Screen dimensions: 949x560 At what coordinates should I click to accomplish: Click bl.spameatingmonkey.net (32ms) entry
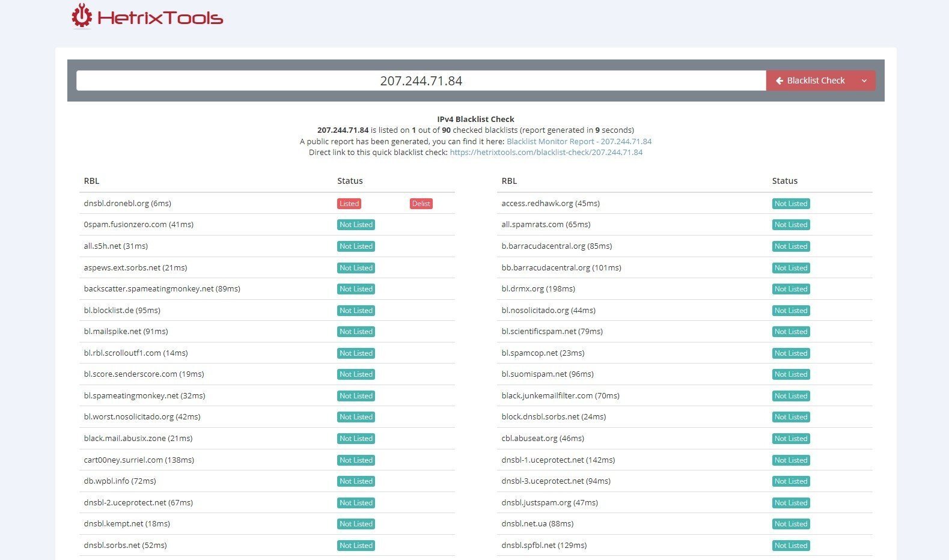[x=144, y=395]
